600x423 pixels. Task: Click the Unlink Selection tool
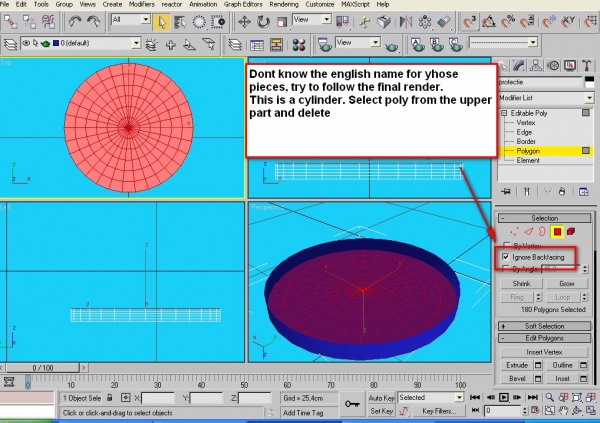(x=29, y=22)
